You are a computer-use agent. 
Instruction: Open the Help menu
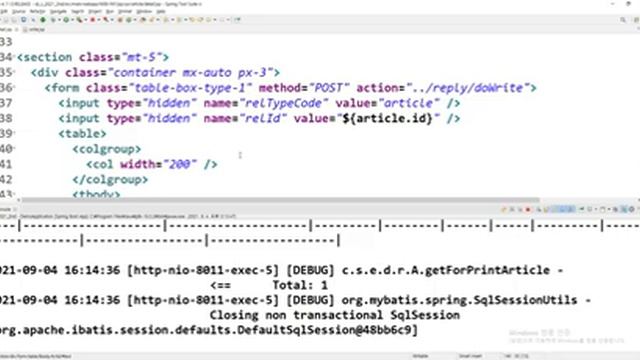coord(161,11)
